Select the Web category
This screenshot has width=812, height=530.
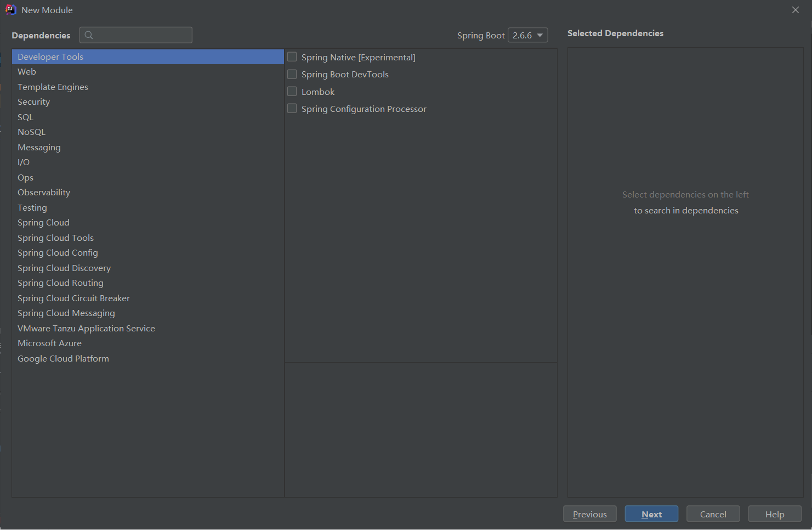click(148, 72)
